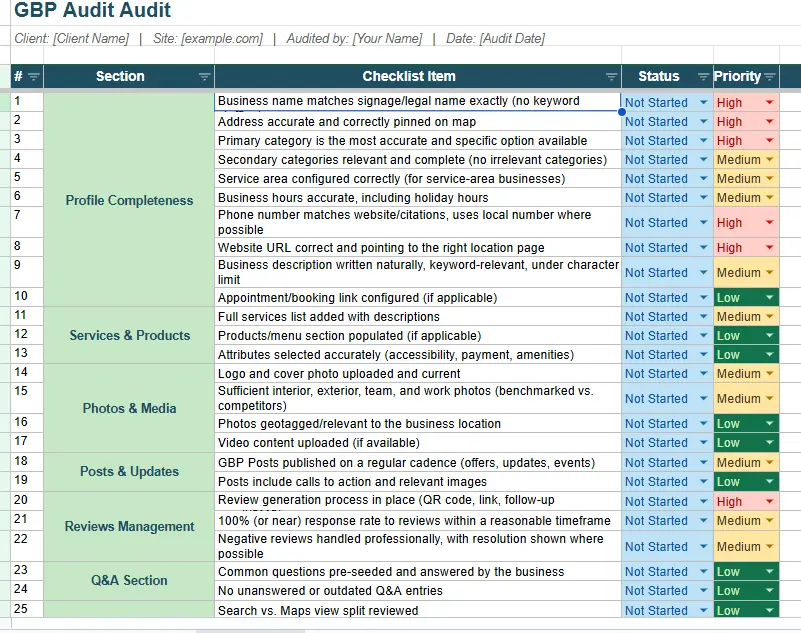Select 'Address accurate and correctly pinned' cell
801x633 pixels.
(417, 122)
